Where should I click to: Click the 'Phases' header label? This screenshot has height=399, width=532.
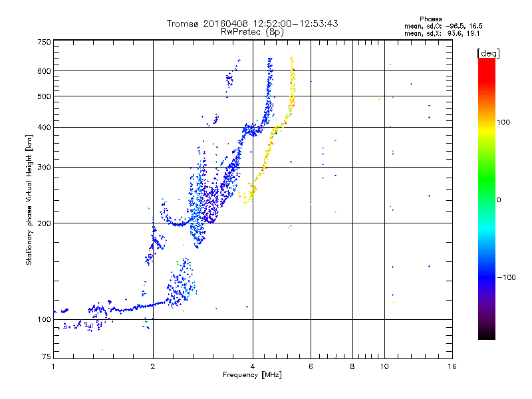pyautogui.click(x=430, y=19)
